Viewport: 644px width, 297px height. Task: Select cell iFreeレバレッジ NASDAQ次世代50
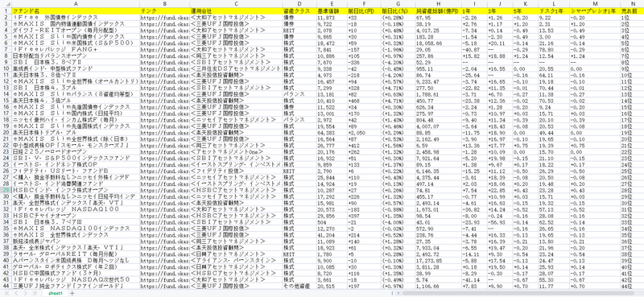(x=76, y=280)
